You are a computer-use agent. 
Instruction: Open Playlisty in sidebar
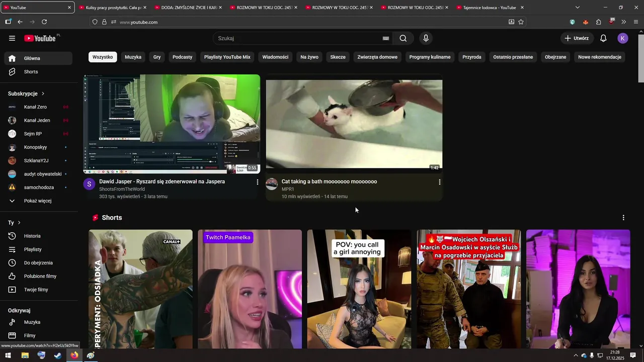[38, 249]
